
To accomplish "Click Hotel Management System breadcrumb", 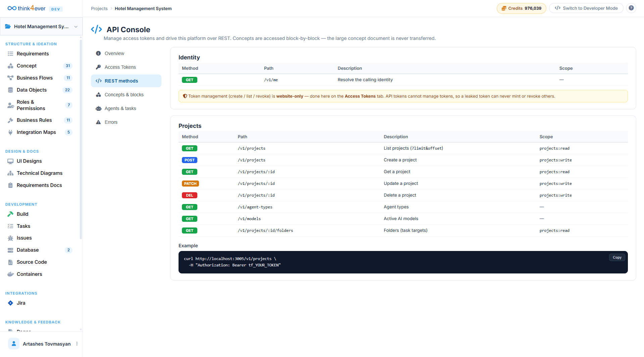I will [x=143, y=8].
